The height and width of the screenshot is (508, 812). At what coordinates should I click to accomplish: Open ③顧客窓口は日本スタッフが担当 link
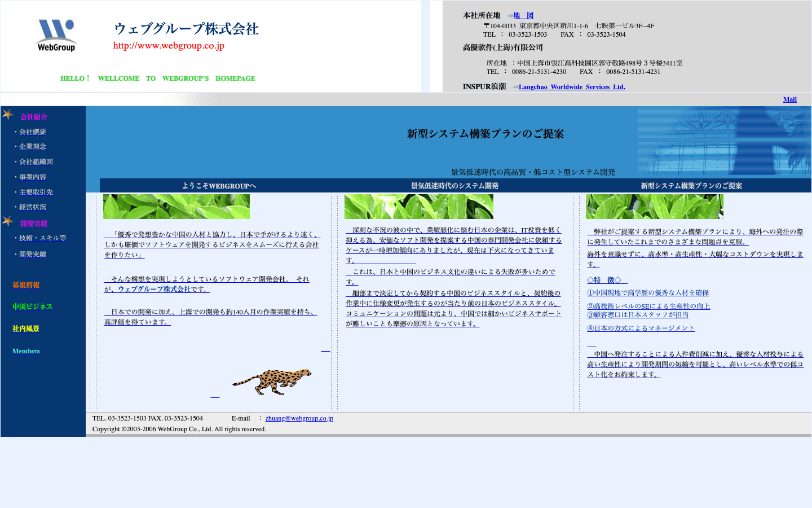(x=638, y=314)
